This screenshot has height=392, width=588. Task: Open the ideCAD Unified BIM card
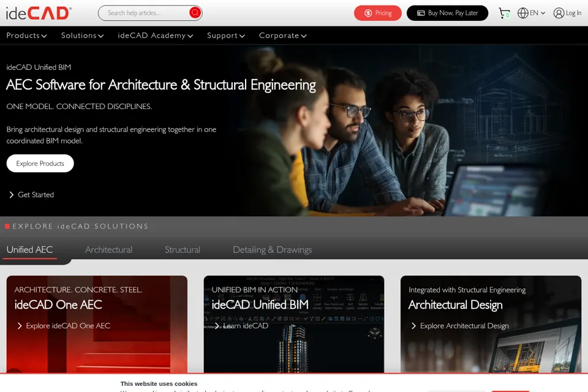click(x=294, y=325)
